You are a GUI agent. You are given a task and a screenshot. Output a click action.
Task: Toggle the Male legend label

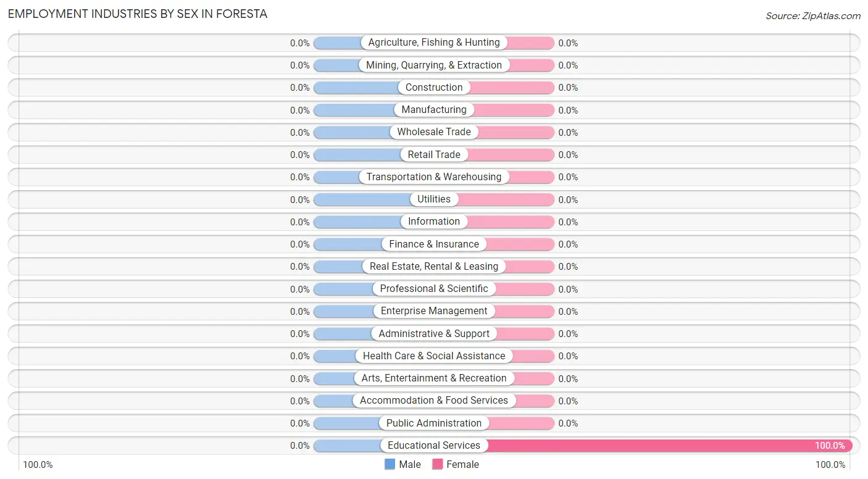(410, 464)
